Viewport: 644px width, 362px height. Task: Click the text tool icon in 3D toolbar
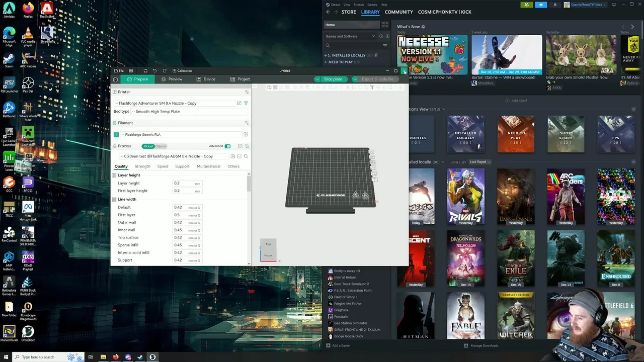[x=372, y=87]
